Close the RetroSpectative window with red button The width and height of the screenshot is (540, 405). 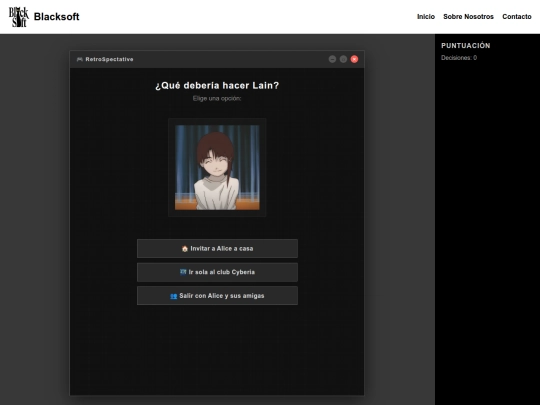coord(354,59)
